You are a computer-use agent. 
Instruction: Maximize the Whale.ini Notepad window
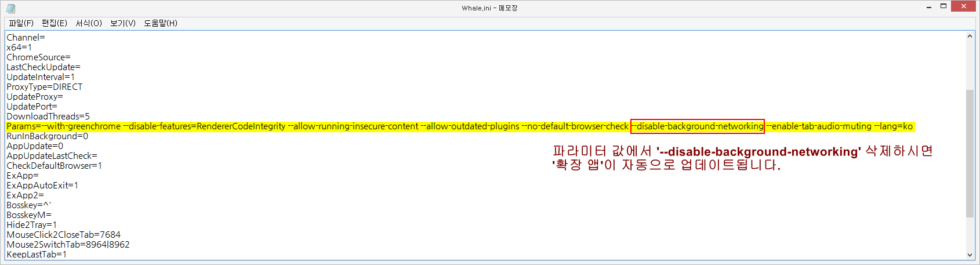943,6
